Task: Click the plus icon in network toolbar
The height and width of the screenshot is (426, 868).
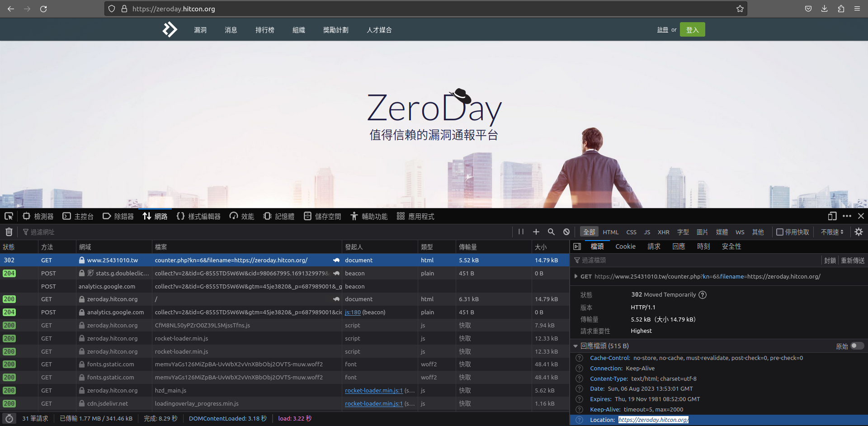Action: (x=536, y=232)
